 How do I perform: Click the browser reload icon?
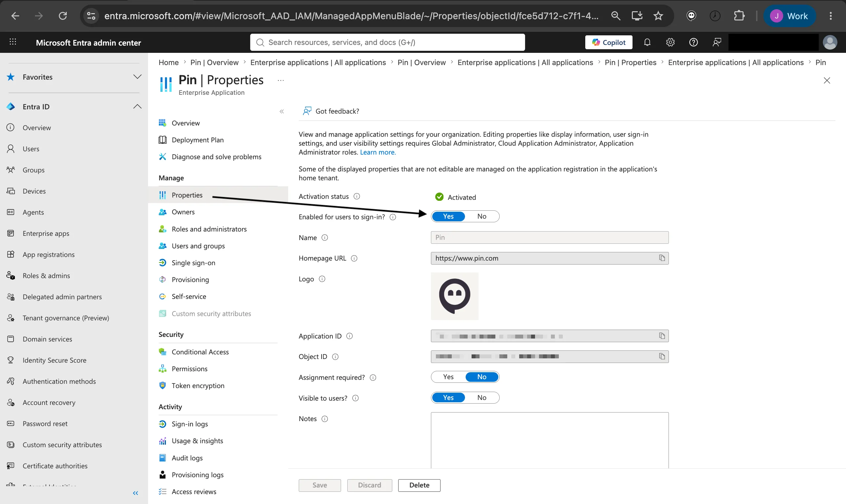63,16
